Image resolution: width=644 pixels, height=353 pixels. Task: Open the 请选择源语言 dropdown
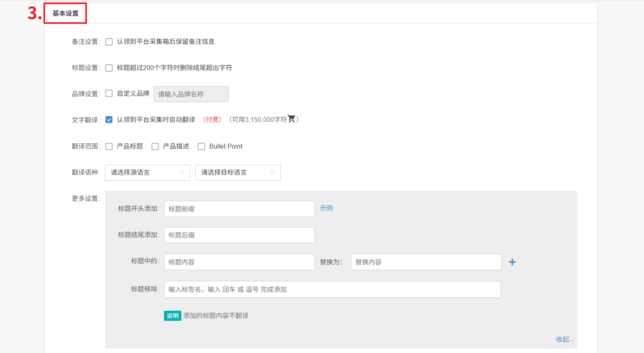[147, 173]
